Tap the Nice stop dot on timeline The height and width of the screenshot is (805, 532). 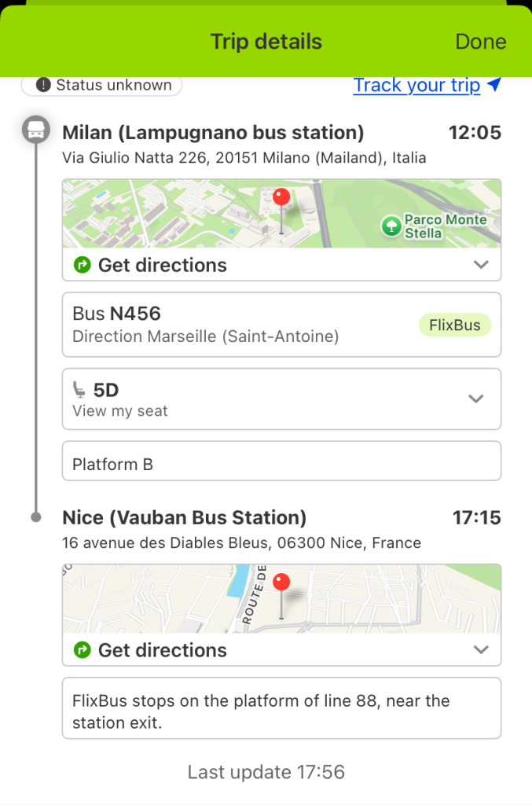pos(35,517)
